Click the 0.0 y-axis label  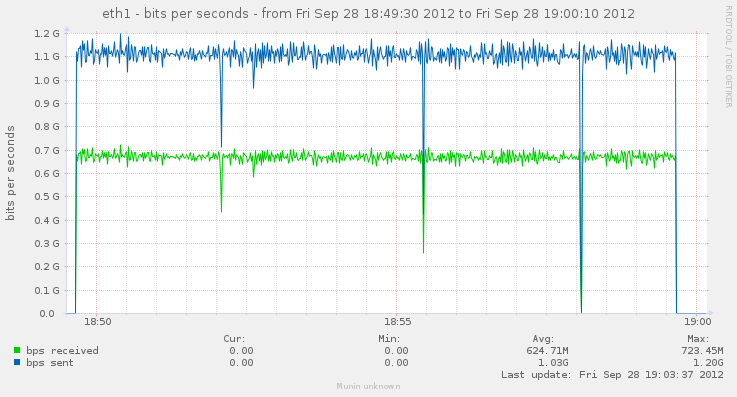(x=47, y=313)
